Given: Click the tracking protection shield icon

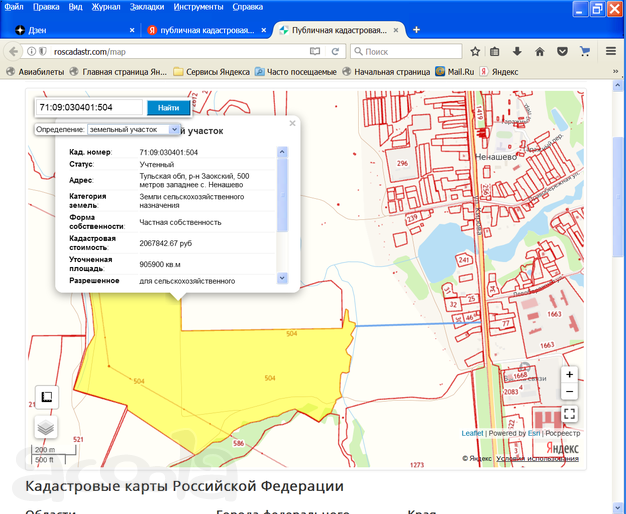Looking at the screenshot, I should (x=43, y=52).
